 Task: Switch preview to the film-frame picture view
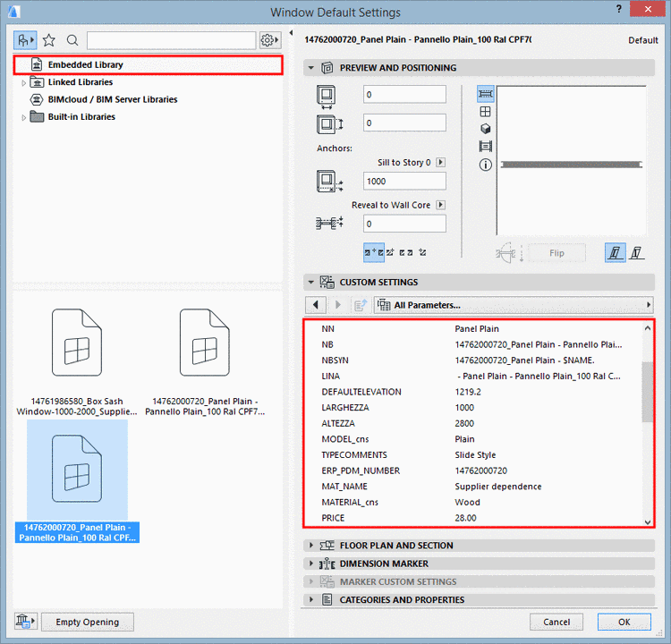point(485,147)
